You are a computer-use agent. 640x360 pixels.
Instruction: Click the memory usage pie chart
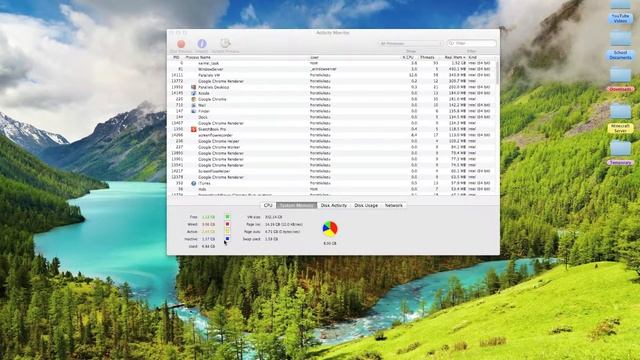tap(330, 229)
